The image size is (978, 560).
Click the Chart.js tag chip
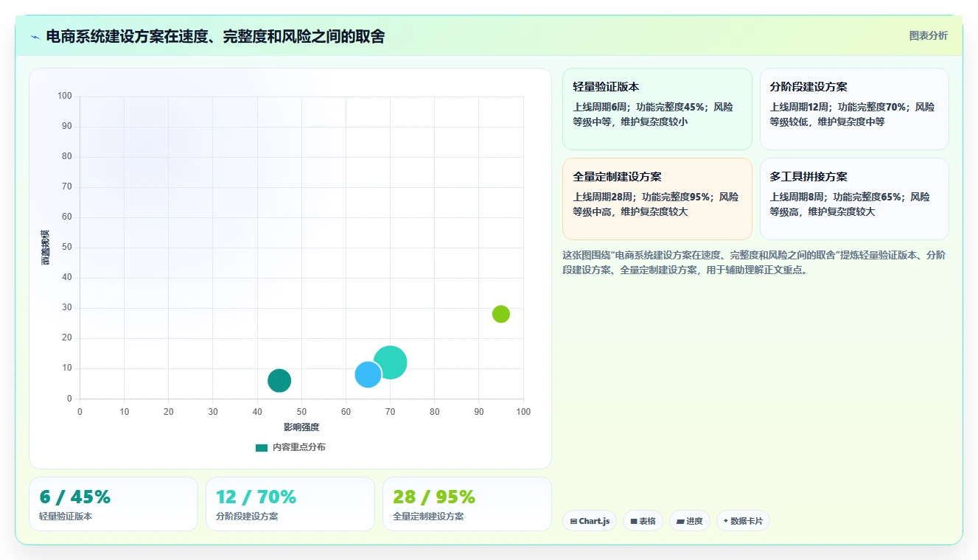click(590, 521)
